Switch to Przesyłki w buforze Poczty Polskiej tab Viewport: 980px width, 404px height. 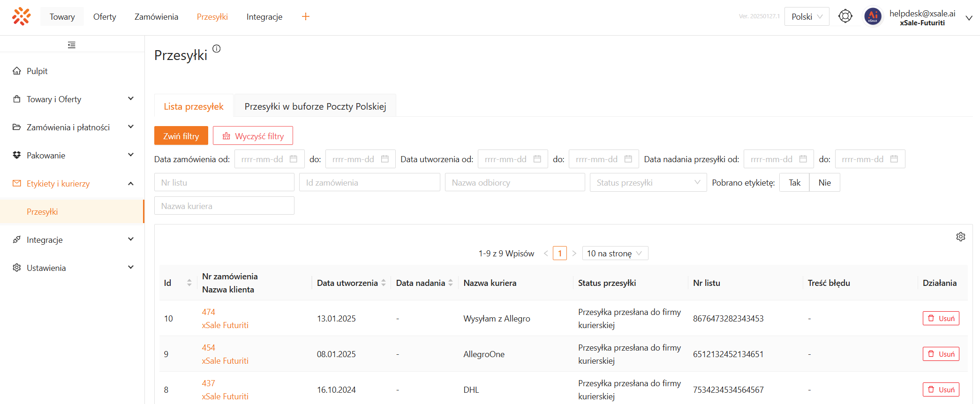pyautogui.click(x=315, y=106)
